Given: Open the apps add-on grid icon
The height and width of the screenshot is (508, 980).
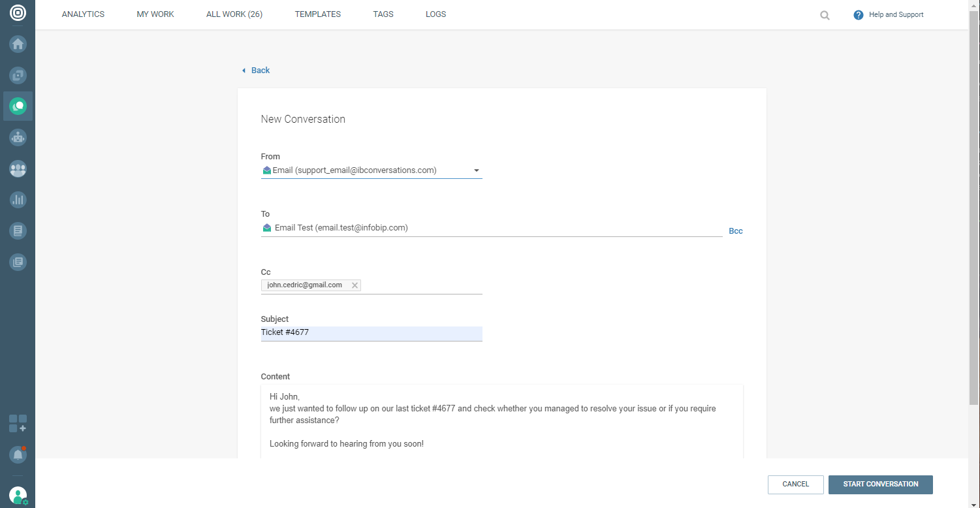Looking at the screenshot, I should tap(18, 423).
